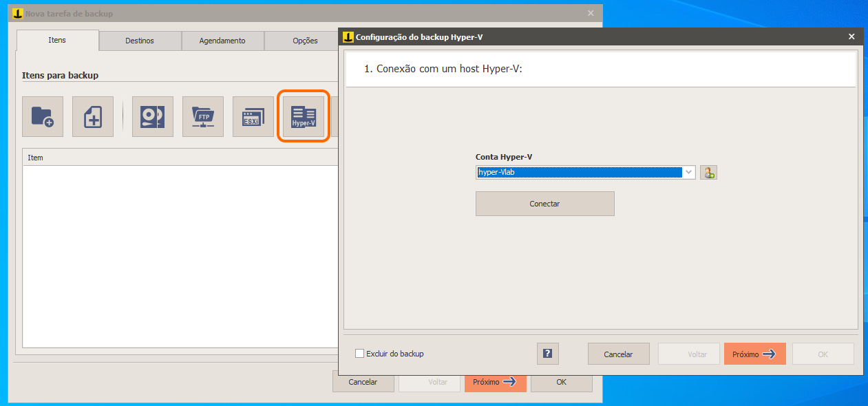This screenshot has height=406, width=868.
Task: Switch to Opções tab
Action: coord(303,41)
